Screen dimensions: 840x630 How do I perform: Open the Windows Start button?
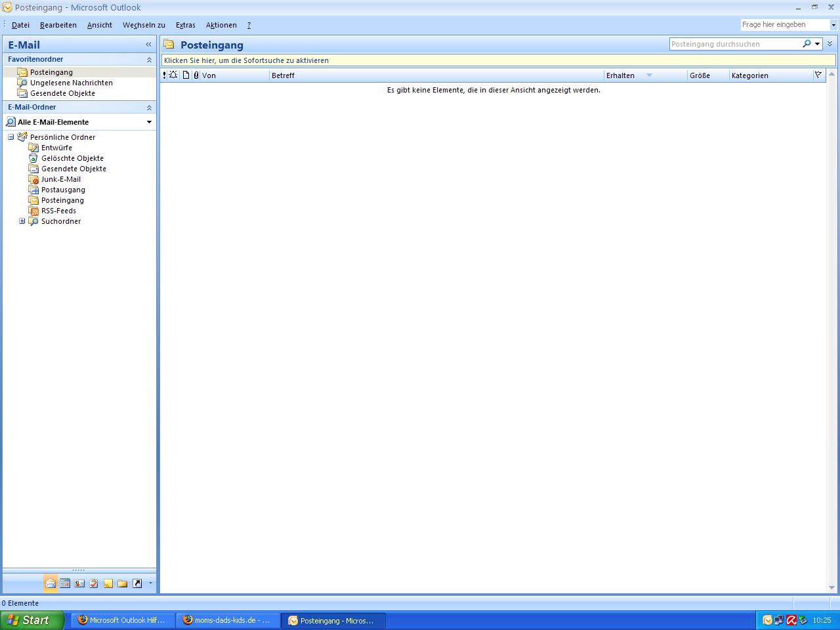pyautogui.click(x=32, y=620)
